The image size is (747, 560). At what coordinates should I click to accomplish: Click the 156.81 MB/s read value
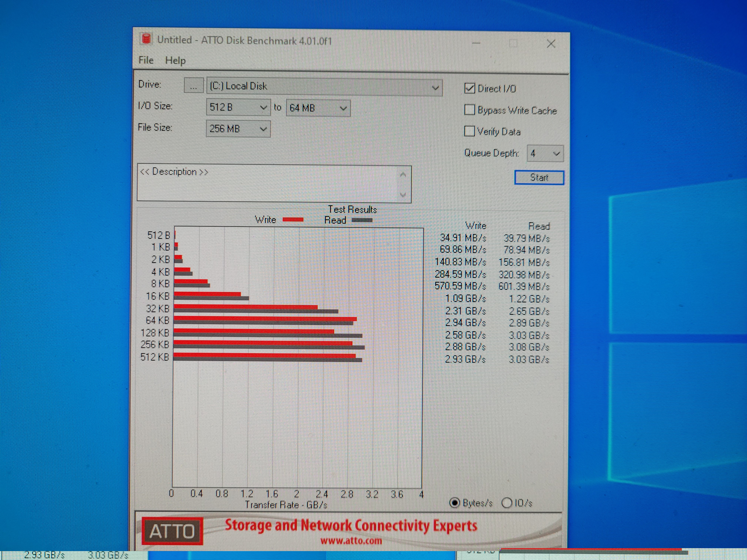point(524,263)
